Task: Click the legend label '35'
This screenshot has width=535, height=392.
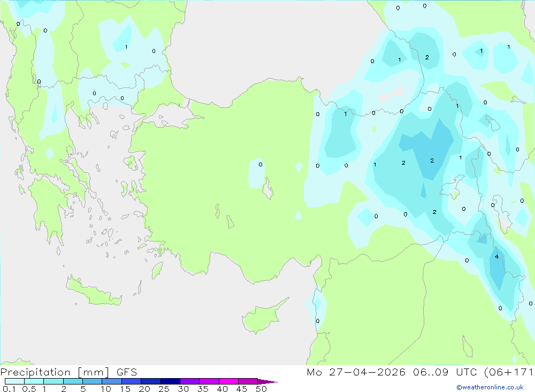Action: pos(203,389)
